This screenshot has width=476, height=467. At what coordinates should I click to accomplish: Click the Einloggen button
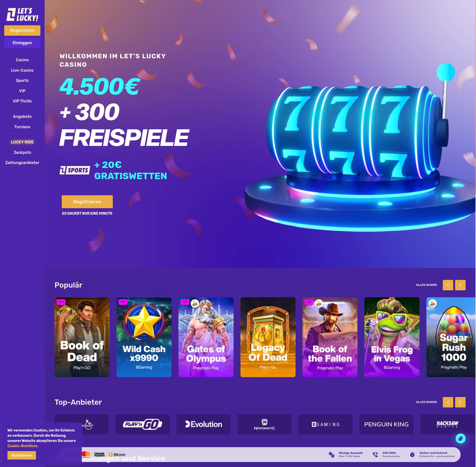[22, 43]
